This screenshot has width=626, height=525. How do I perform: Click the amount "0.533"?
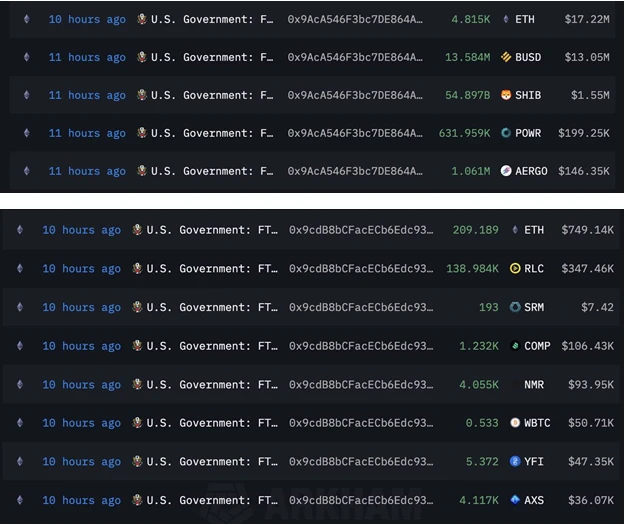pos(482,423)
